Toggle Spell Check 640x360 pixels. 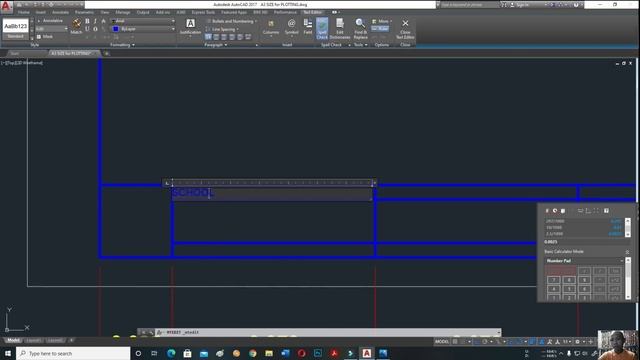(322, 29)
